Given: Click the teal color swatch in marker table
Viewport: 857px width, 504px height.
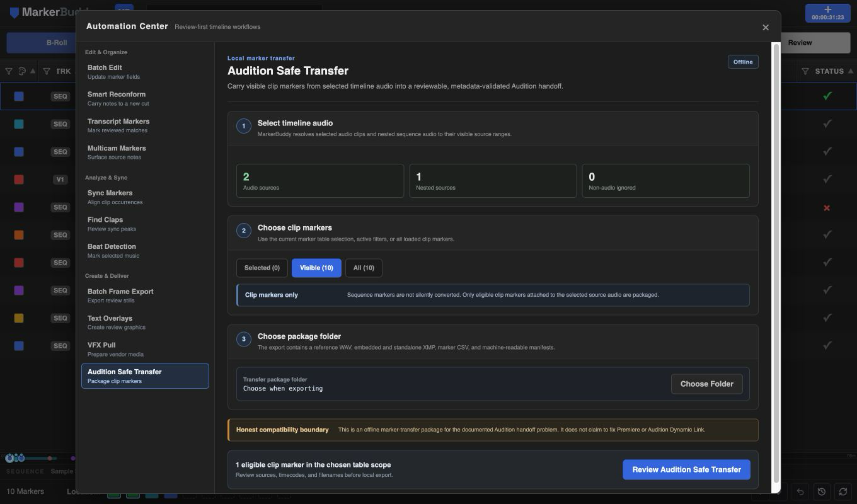Looking at the screenshot, I should tap(19, 124).
